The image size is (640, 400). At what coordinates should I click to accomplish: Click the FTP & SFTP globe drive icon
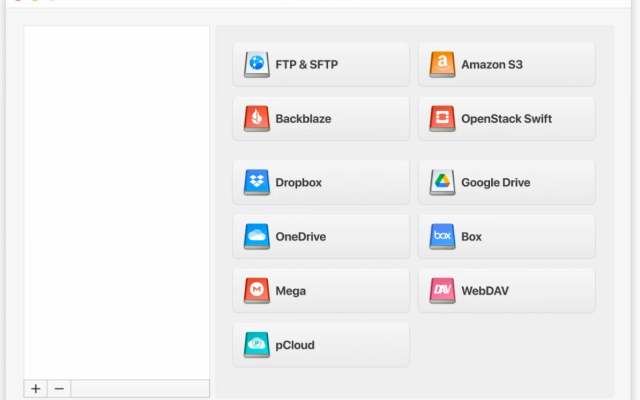tap(257, 64)
